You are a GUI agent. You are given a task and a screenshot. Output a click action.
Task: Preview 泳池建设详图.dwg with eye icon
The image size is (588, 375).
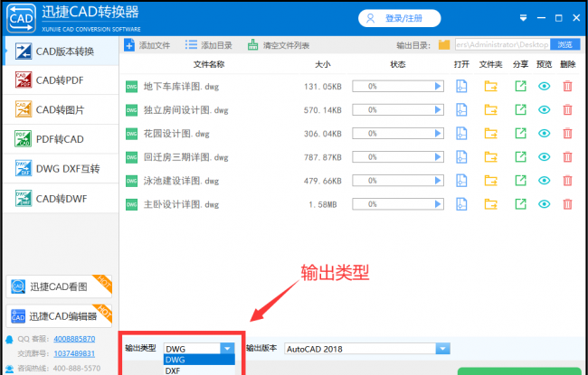[544, 181]
